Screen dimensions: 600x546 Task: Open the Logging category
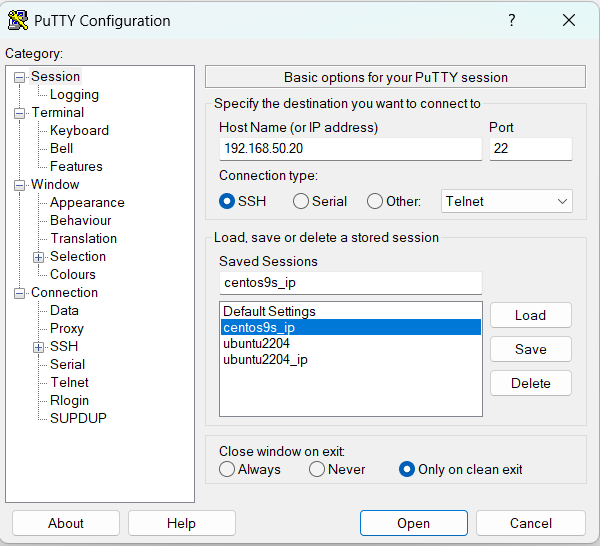74,95
